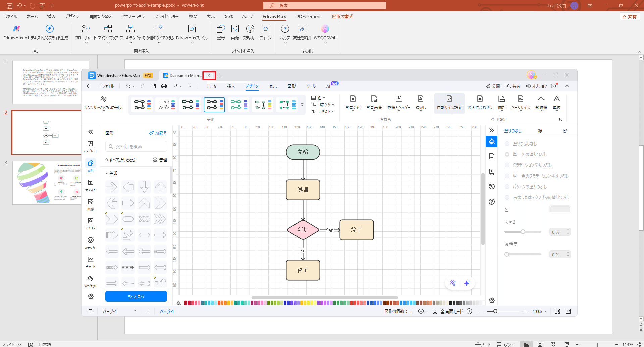Open 単位 unit option
The width and height of the screenshot is (644, 347).
(557, 103)
